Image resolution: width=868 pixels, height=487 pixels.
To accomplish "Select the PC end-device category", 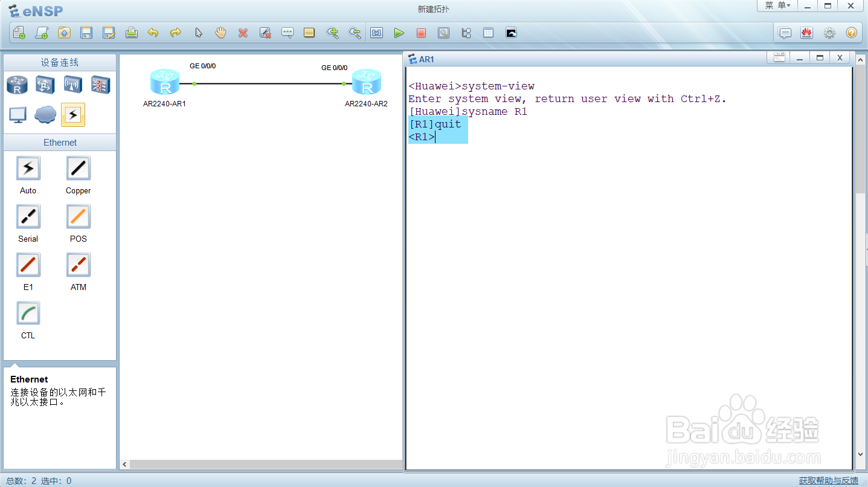I will point(18,115).
